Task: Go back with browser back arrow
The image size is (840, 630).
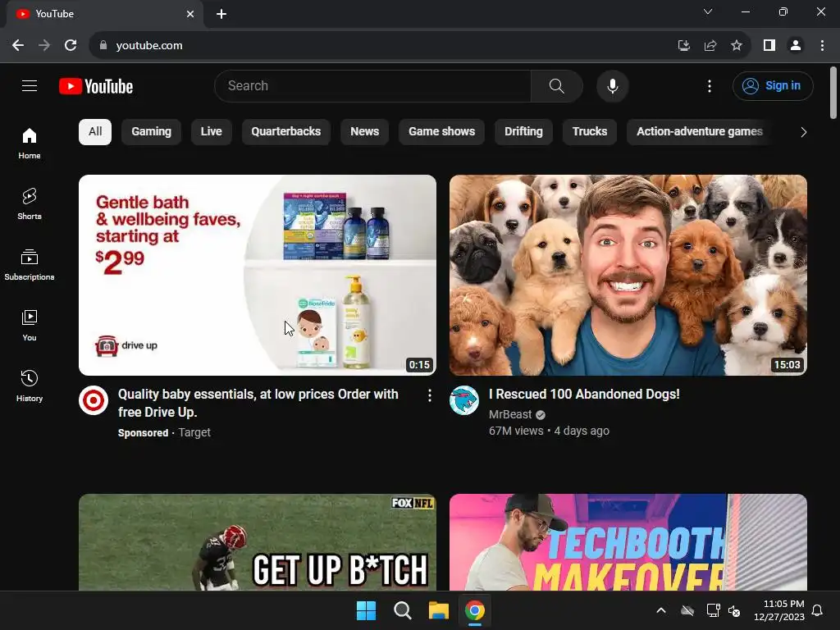Action: coord(18,46)
